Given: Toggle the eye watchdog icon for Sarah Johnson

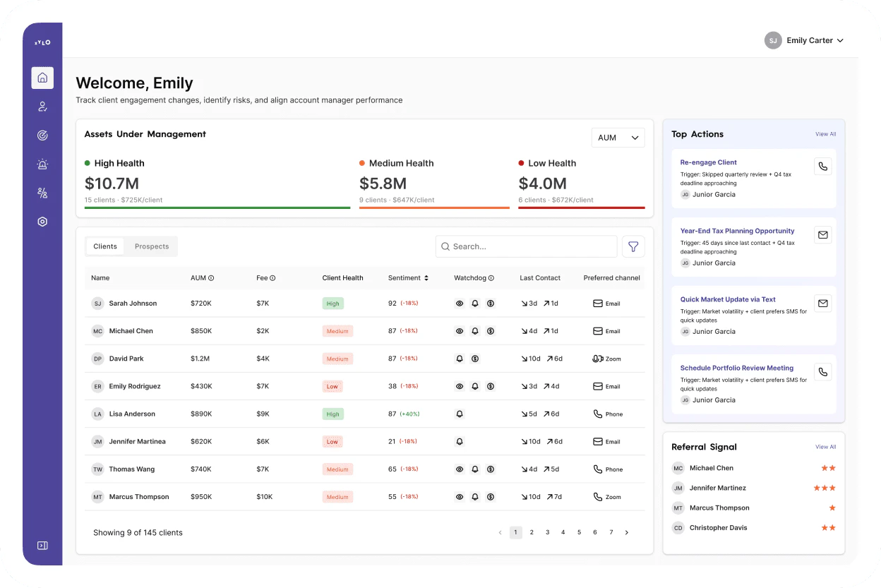Looking at the screenshot, I should (x=460, y=304).
